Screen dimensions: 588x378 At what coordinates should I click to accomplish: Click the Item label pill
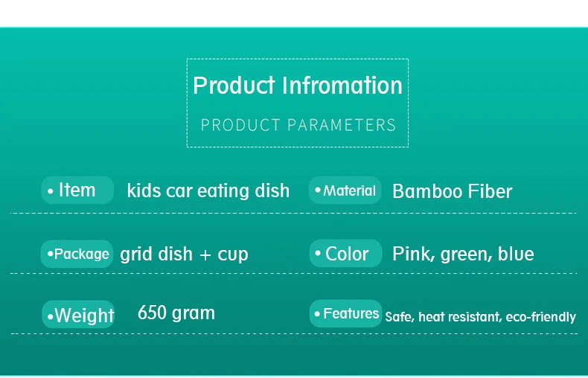point(77,190)
